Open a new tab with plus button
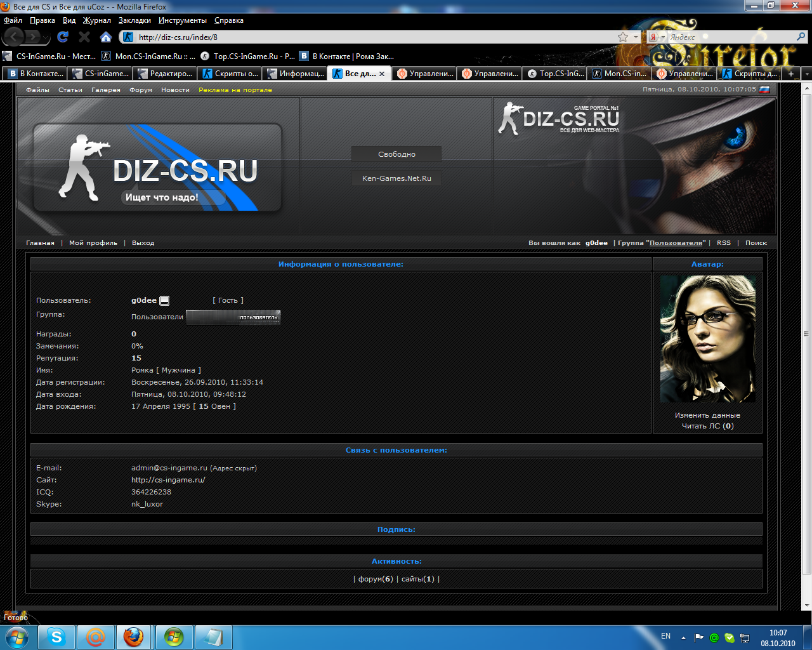This screenshot has width=812, height=650. 791,74
